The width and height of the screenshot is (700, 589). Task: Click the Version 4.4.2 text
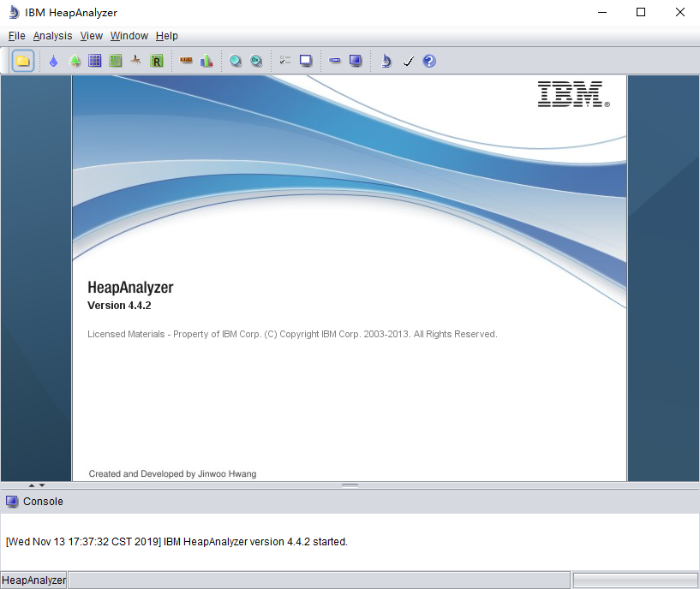119,306
